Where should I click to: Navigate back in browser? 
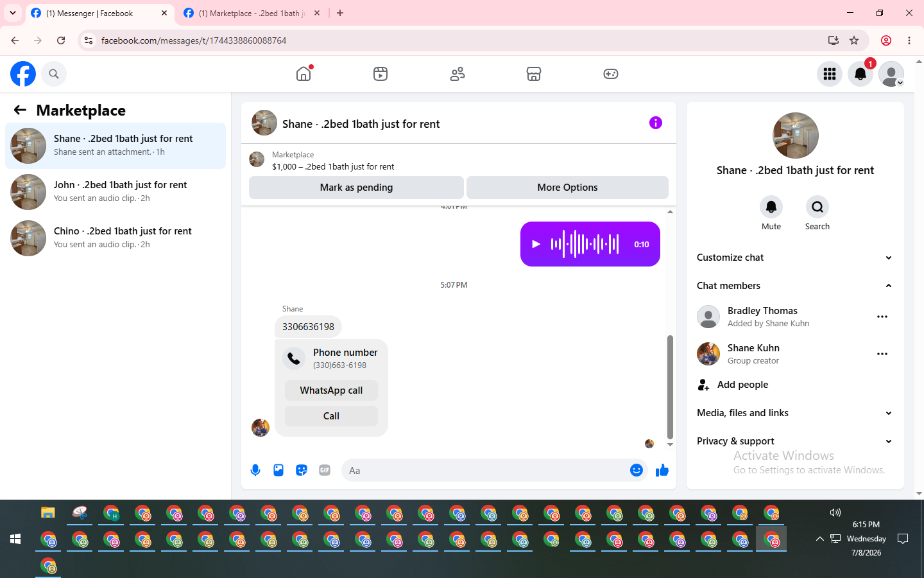coord(15,40)
